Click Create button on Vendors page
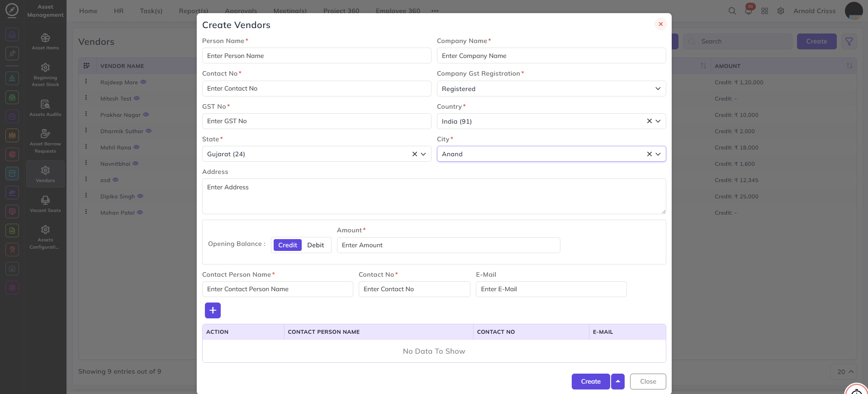Screen dimensions: 868x394 click(816, 41)
